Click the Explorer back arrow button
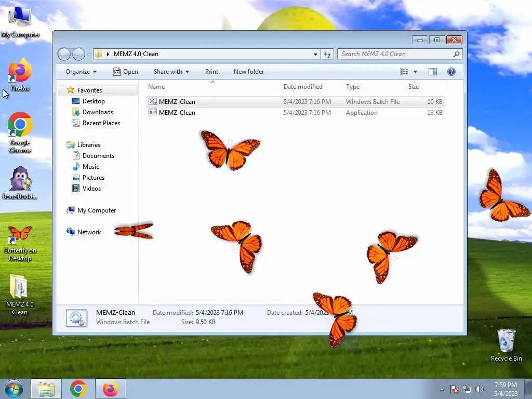 [64, 54]
